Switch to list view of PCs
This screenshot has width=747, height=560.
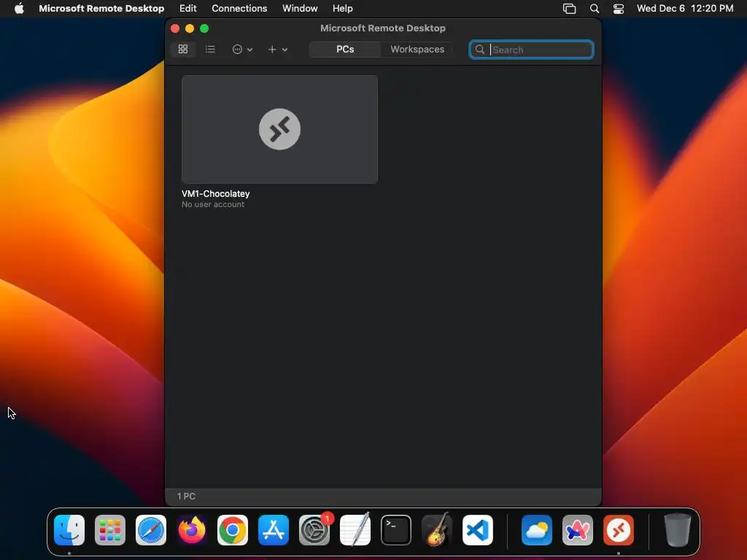click(210, 49)
